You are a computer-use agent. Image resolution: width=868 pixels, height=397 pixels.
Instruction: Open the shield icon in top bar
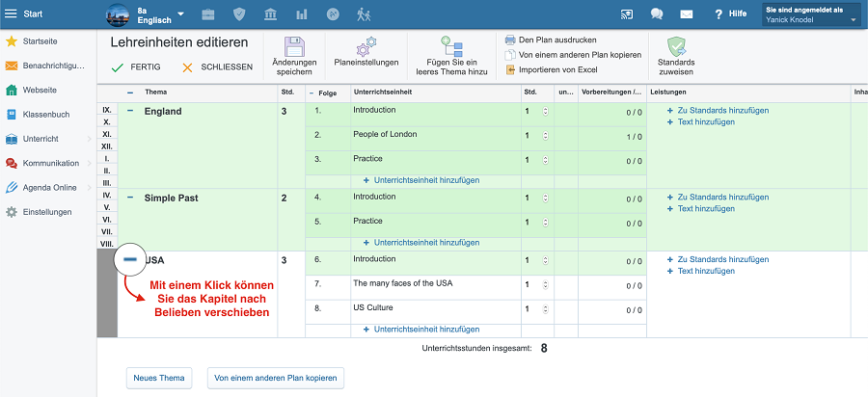[x=239, y=14]
